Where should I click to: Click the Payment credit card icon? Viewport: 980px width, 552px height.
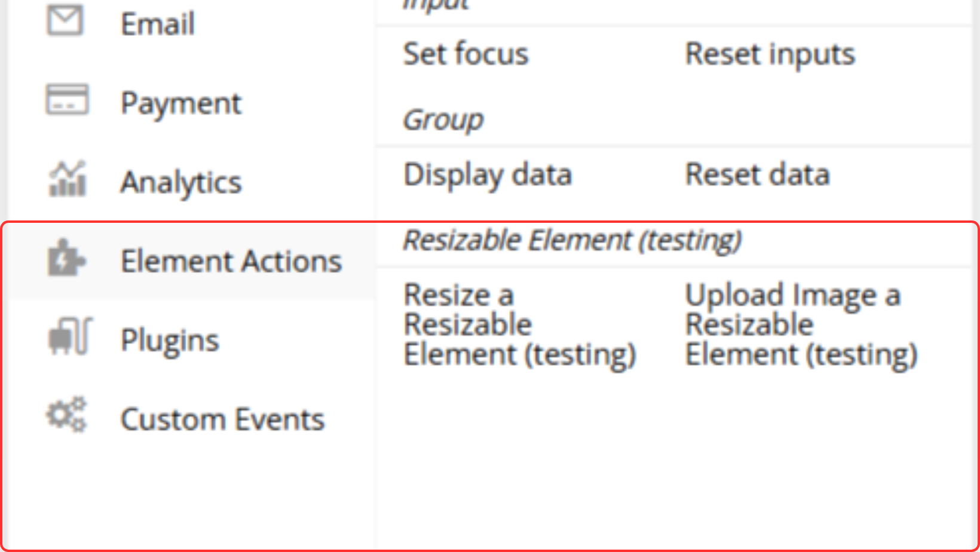(67, 100)
